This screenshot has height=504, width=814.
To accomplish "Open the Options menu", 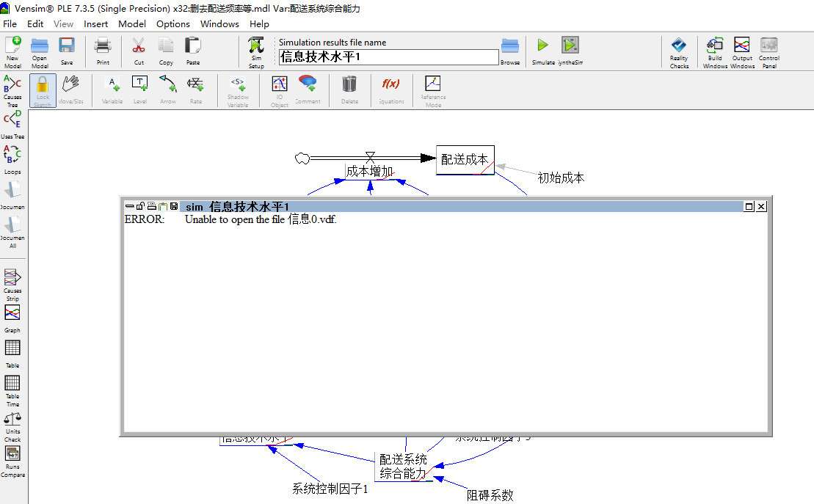I will pos(173,24).
